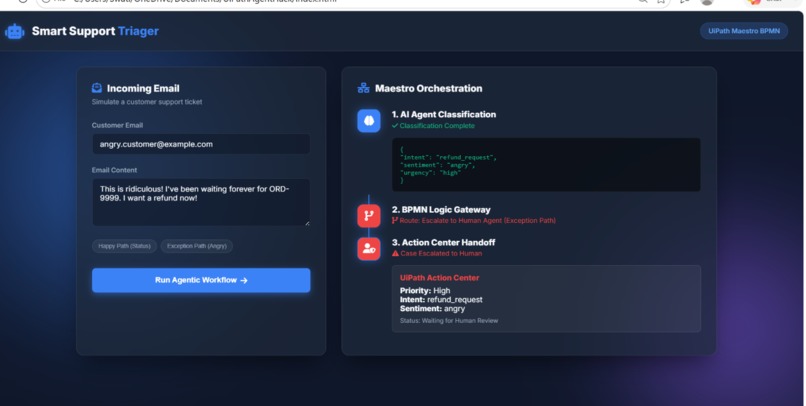Click the "sentiment": "angry" JSON line
This screenshot has height=406, width=806.
coord(437,165)
